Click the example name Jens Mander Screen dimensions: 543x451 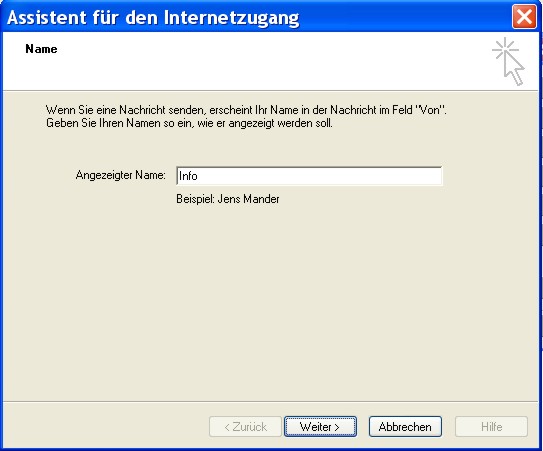pyautogui.click(x=248, y=199)
